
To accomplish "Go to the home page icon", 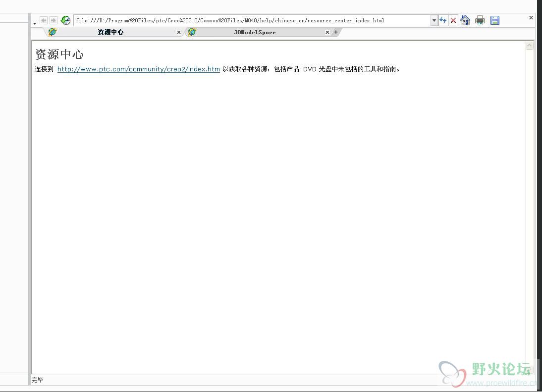I will (x=465, y=20).
